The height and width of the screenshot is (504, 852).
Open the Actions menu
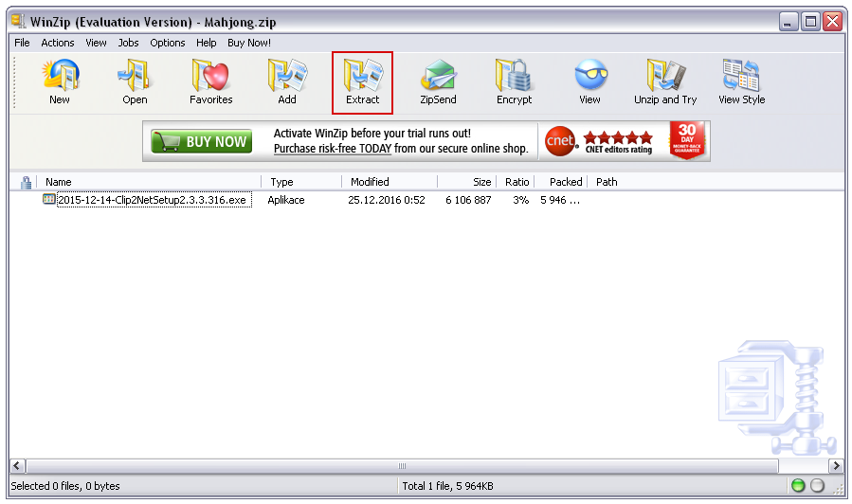point(58,43)
